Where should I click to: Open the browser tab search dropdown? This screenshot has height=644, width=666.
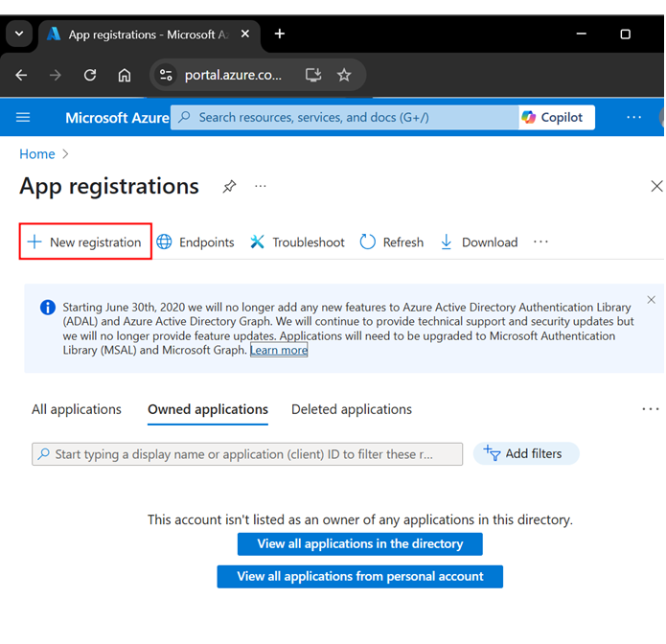click(x=18, y=34)
